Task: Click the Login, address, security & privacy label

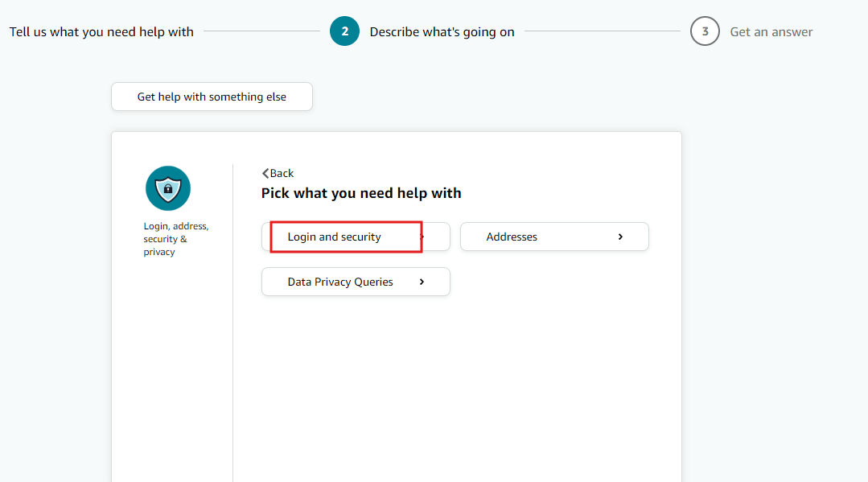Action: coord(176,239)
